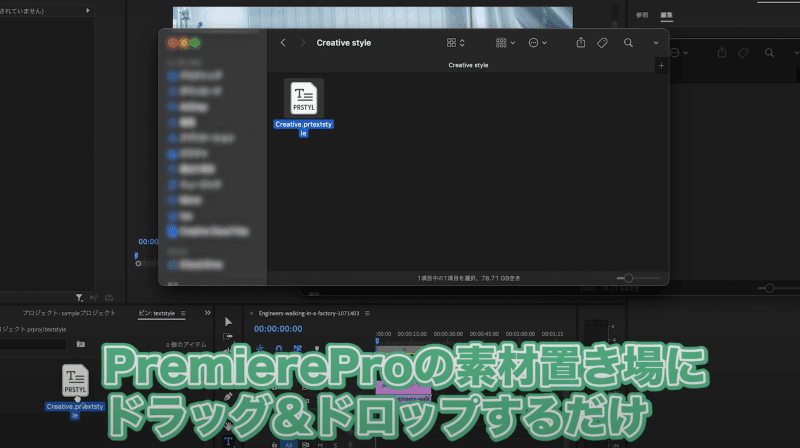The width and height of the screenshot is (800, 448).
Task: Select the purple clip on the timeline
Action: 403,388
